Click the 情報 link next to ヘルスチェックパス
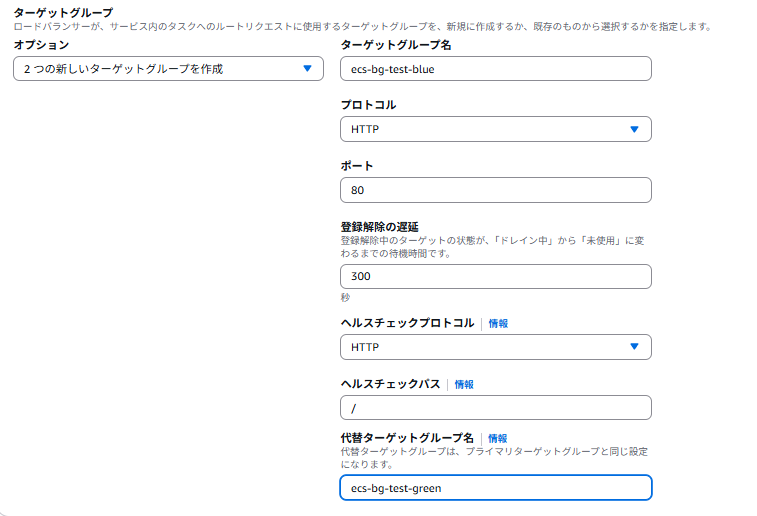The height and width of the screenshot is (516, 757). [x=464, y=384]
